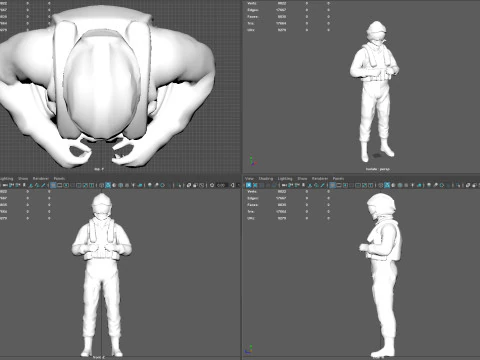Click 'Edges:' label in side view

252,198
